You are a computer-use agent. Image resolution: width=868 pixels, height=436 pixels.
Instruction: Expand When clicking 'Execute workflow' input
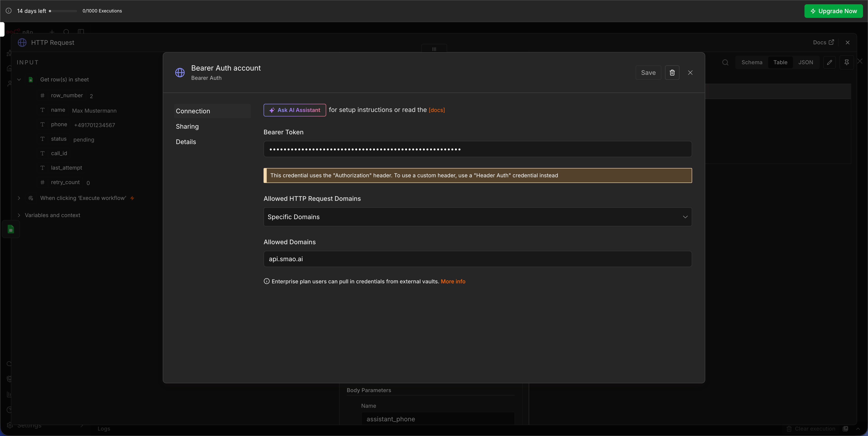pos(19,198)
